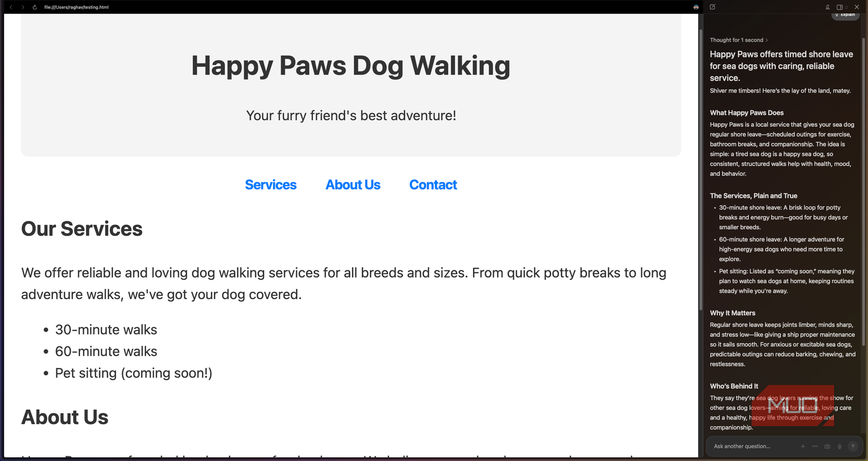Click the signature-style icon in the assistant header

coord(827,7)
